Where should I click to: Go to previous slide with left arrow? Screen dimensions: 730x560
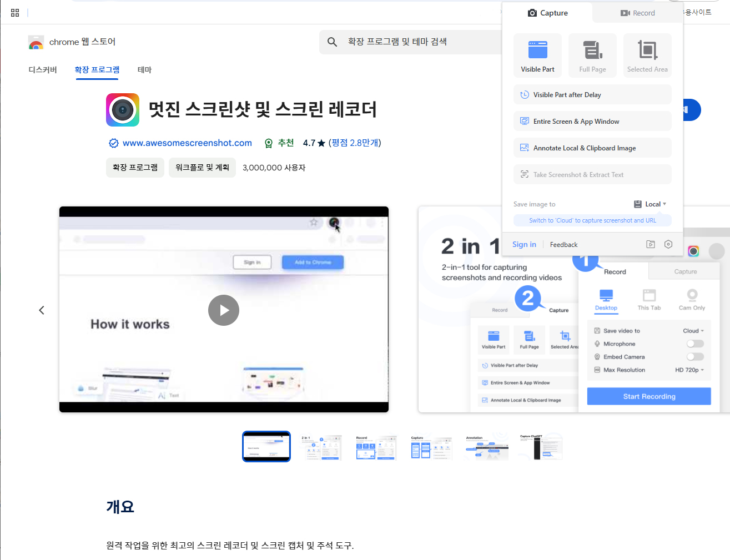(x=42, y=310)
